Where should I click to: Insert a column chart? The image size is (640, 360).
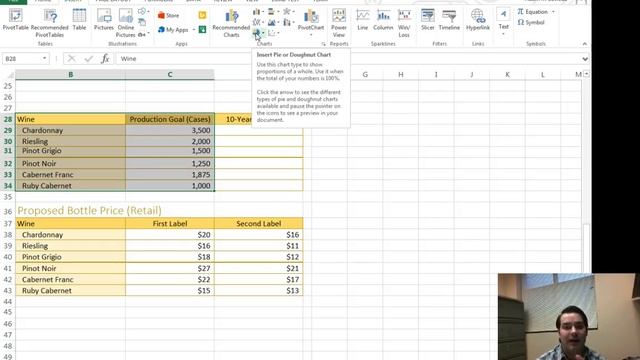click(x=258, y=11)
